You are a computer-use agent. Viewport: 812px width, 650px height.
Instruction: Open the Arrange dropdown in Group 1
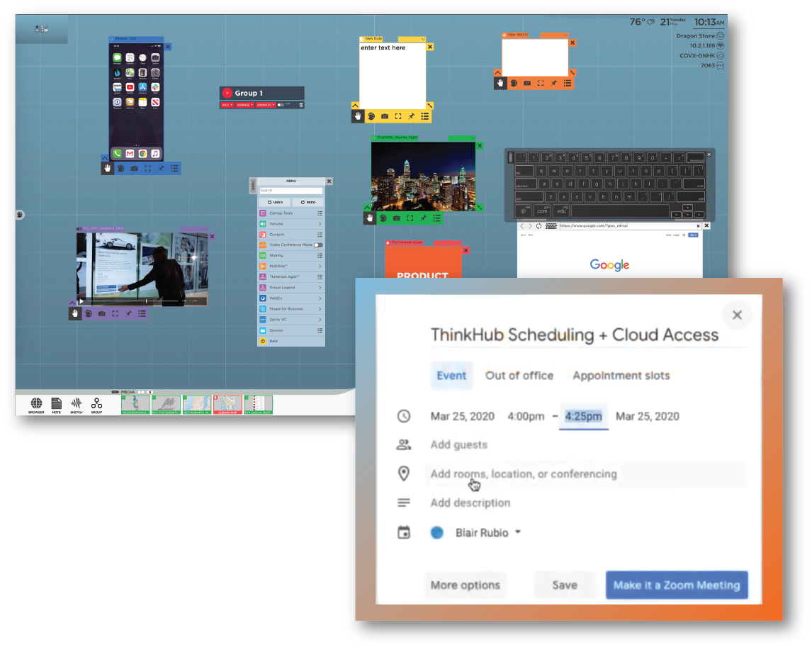tap(244, 105)
